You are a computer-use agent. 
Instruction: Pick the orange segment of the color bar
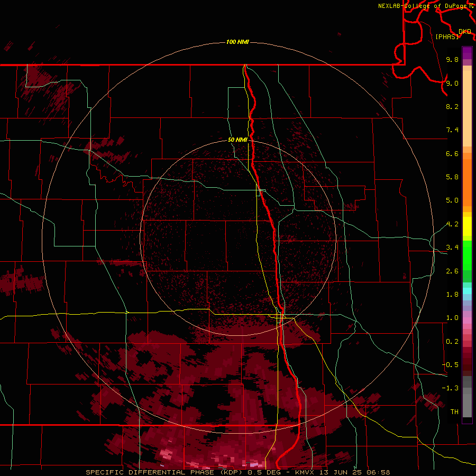tap(467, 182)
